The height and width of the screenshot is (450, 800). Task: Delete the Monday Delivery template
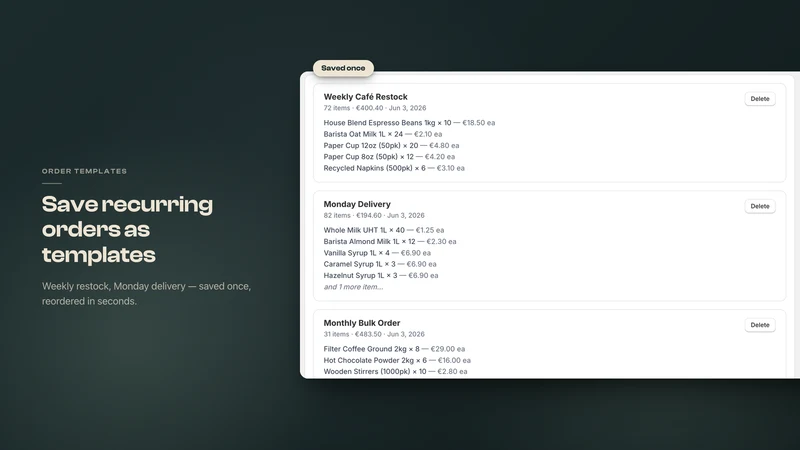(x=760, y=206)
